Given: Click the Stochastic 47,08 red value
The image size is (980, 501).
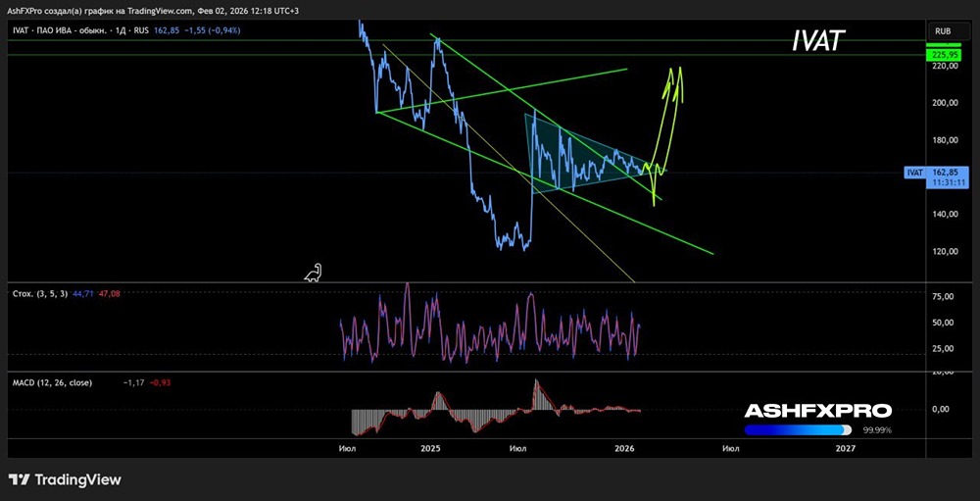Looking at the screenshot, I should point(109,293).
